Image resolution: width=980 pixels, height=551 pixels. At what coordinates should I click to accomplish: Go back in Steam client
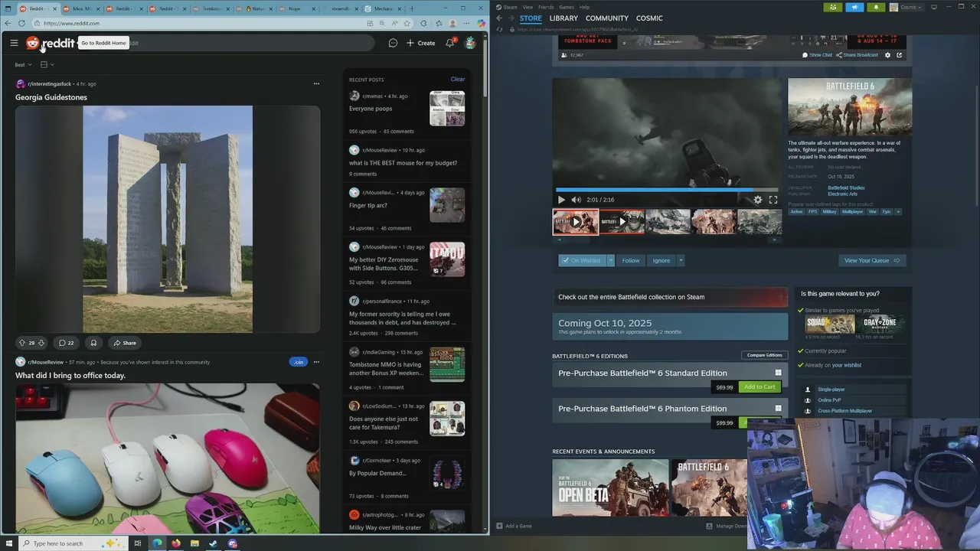(499, 18)
